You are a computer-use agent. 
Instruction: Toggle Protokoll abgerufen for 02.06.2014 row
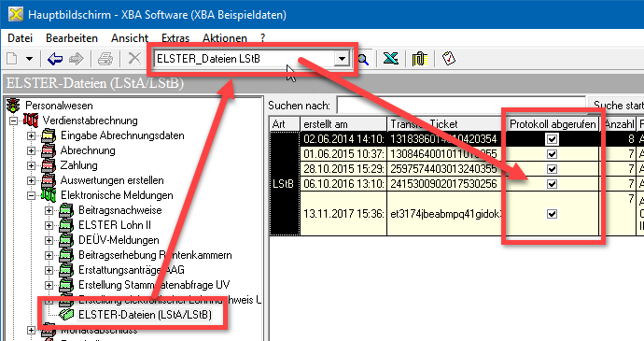click(552, 139)
